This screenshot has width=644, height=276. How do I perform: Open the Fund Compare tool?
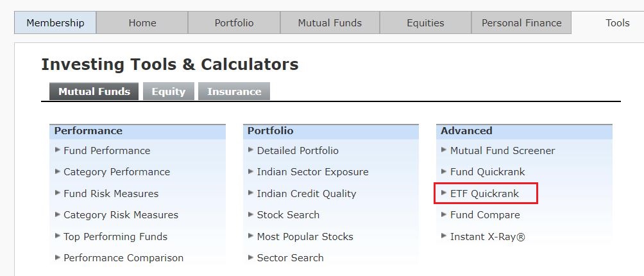(x=485, y=215)
